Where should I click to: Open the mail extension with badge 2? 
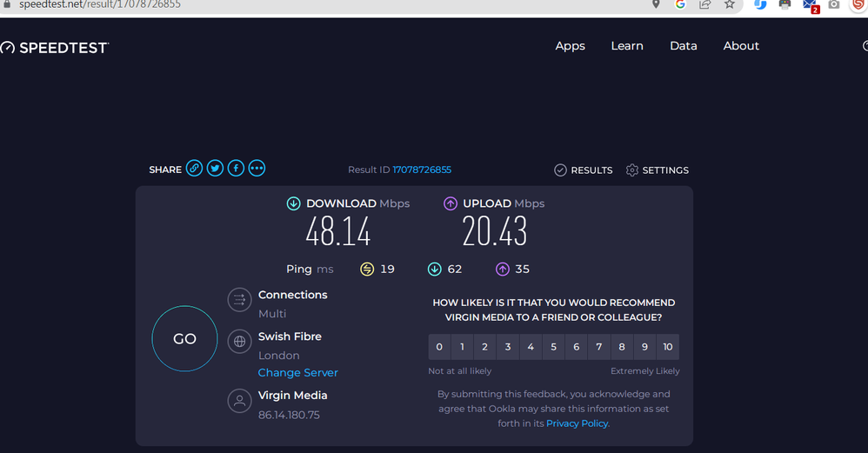click(x=811, y=5)
